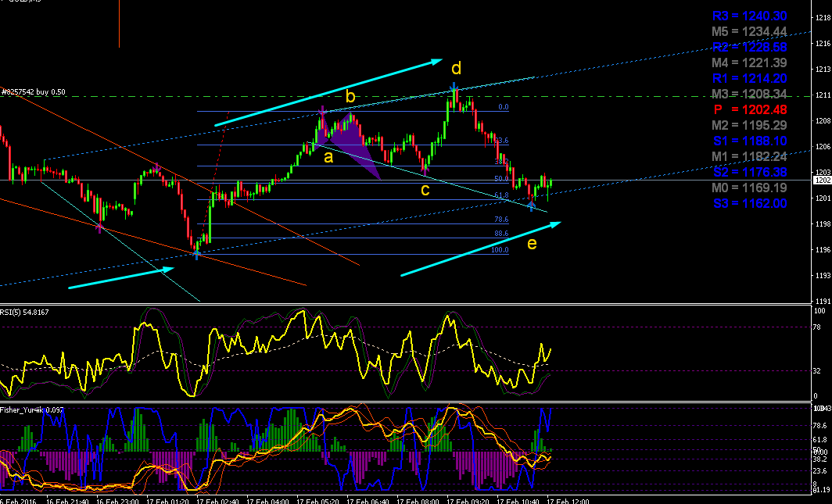Click the RSI(5) 54.8167 indicator label

pyautogui.click(x=24, y=312)
